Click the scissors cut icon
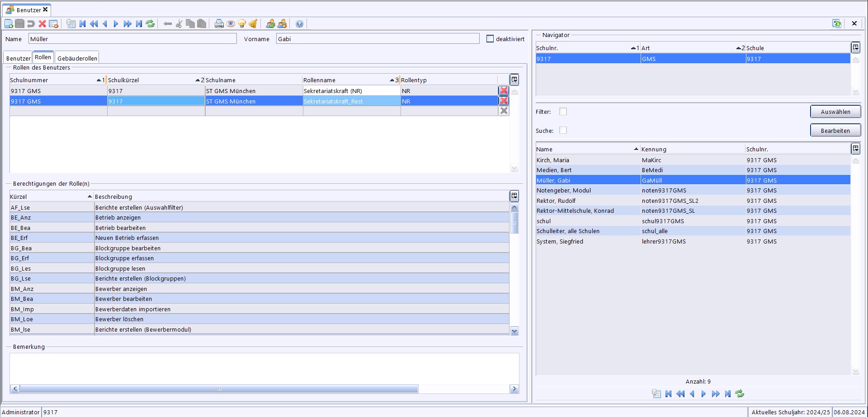Screen dimensions: 868x417 [x=179, y=24]
